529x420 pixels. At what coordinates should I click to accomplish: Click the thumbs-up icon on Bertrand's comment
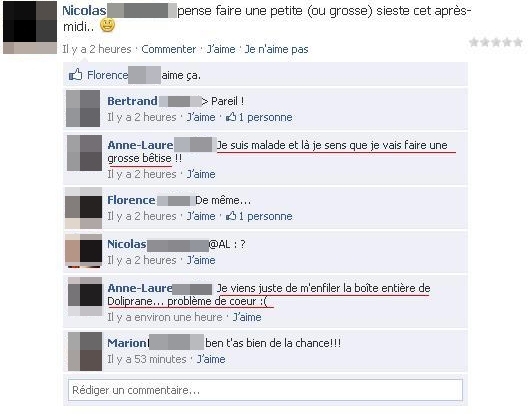(x=231, y=117)
